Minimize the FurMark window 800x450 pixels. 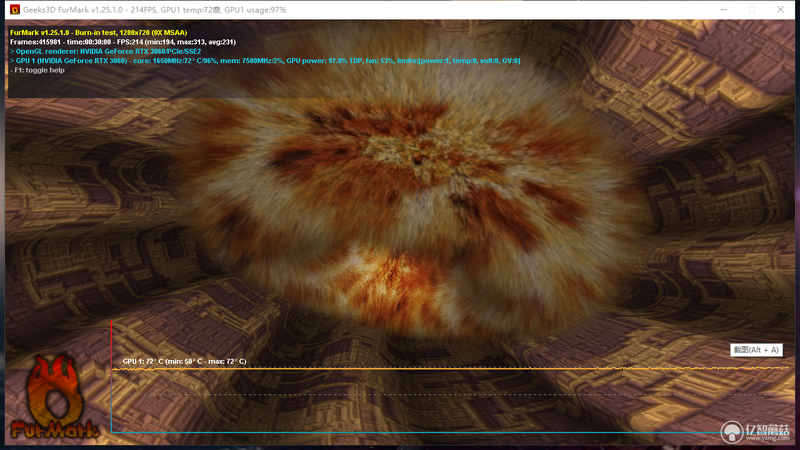pyautogui.click(x=723, y=10)
